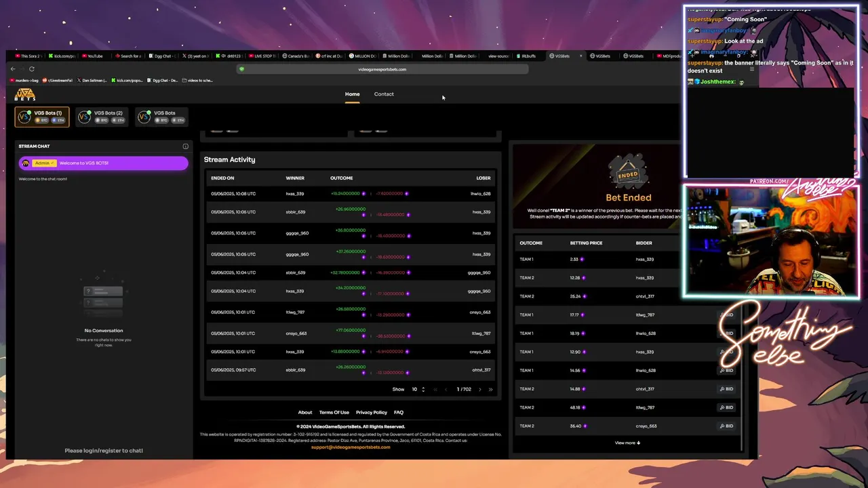Go to the next page arrow in pagination
868x488 pixels.
click(x=479, y=389)
